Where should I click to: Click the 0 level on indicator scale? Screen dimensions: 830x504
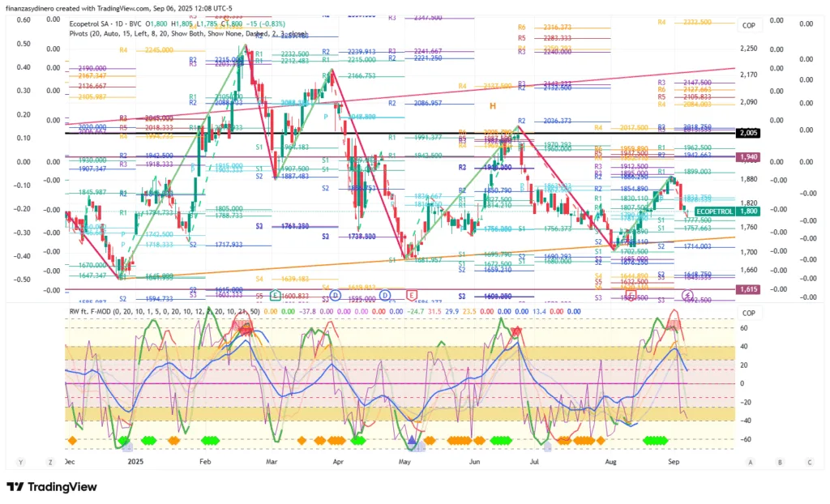coord(742,383)
